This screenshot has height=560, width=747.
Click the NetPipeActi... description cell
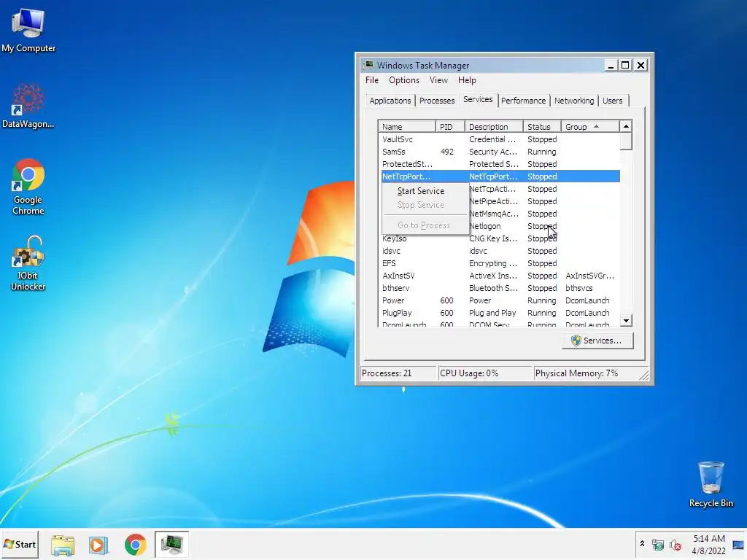[494, 201]
